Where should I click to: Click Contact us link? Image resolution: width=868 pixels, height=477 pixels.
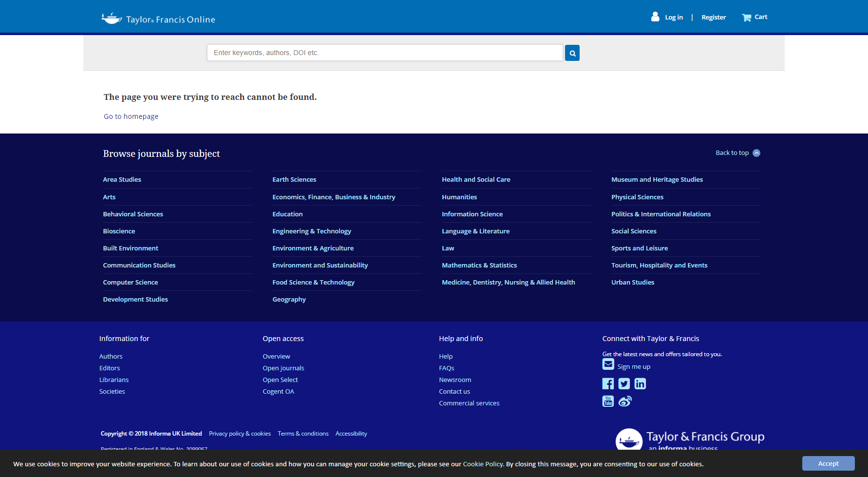coord(454,392)
